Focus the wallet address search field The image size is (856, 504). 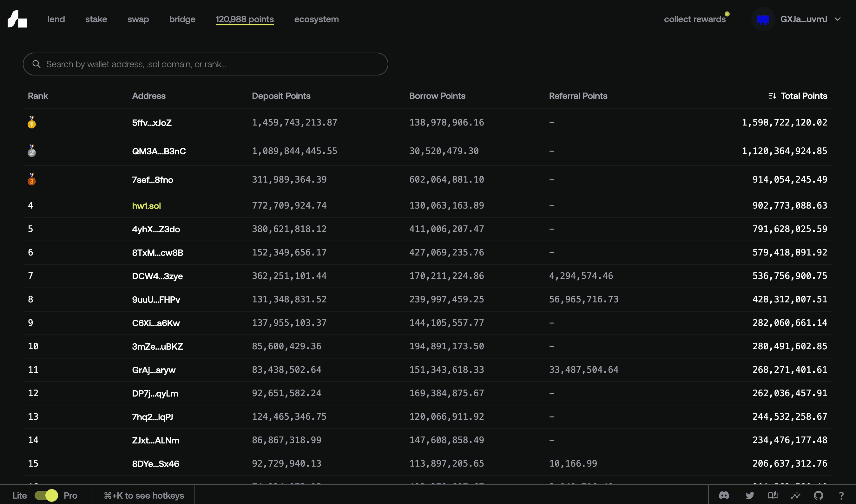pos(205,64)
